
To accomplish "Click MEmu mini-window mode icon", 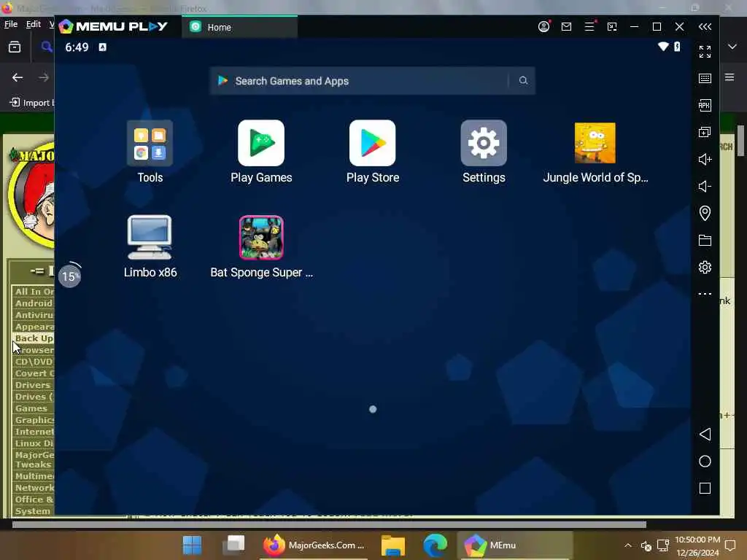I will pyautogui.click(x=612, y=27).
